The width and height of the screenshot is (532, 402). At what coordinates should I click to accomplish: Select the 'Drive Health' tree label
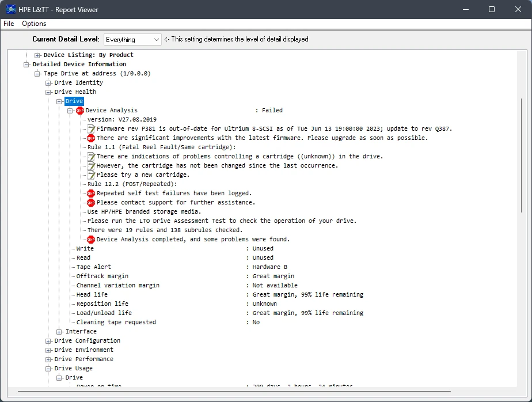coord(75,92)
